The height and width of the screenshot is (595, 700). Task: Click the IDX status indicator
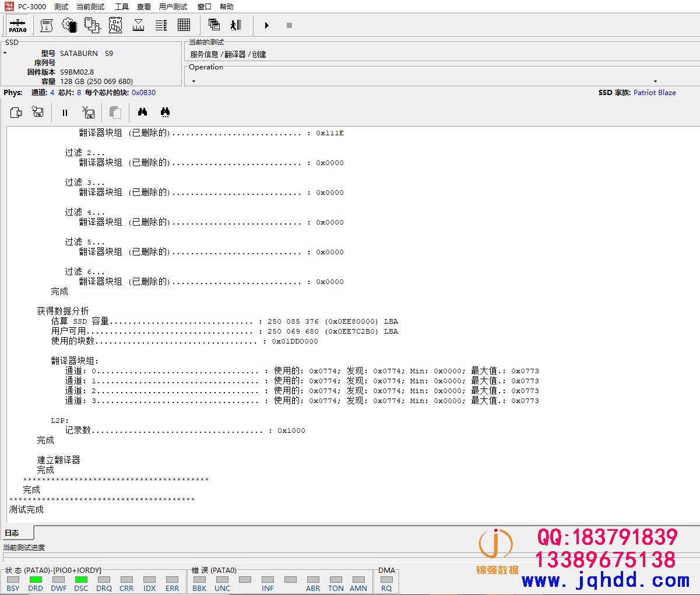150,580
